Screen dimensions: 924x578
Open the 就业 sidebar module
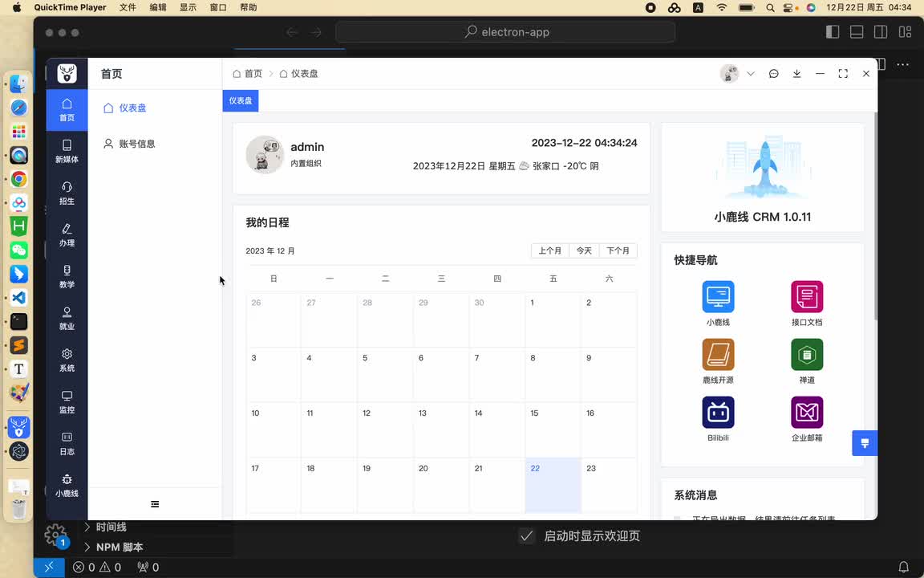pyautogui.click(x=67, y=319)
